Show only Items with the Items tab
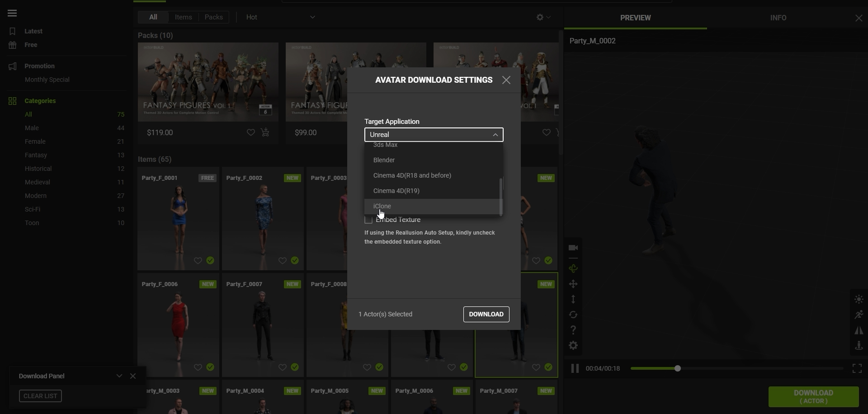868x414 pixels. pyautogui.click(x=184, y=17)
